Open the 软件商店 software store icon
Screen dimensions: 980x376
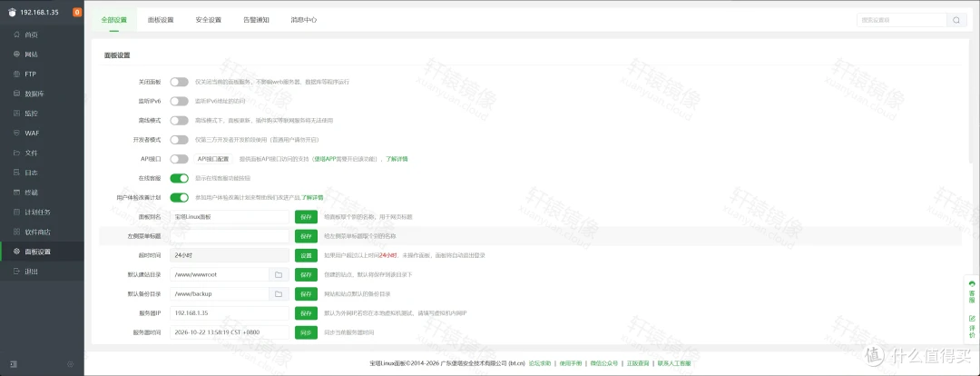pyautogui.click(x=17, y=232)
